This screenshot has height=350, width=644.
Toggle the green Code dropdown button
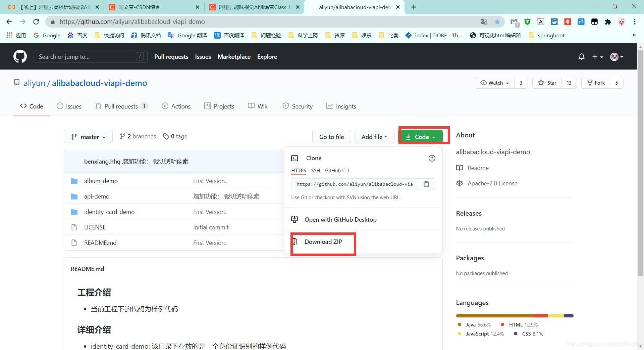pyautogui.click(x=421, y=137)
